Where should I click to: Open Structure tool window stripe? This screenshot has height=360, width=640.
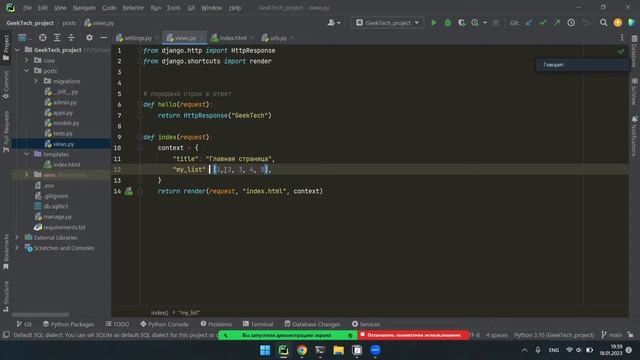coord(6,296)
